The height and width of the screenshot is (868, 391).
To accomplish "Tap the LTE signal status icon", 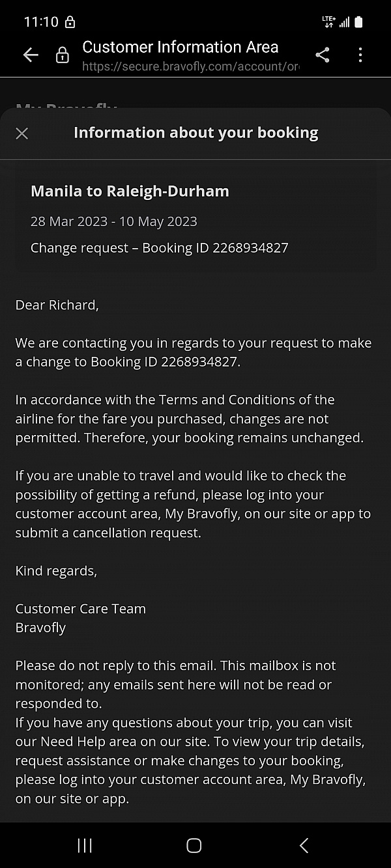I will 328,22.
